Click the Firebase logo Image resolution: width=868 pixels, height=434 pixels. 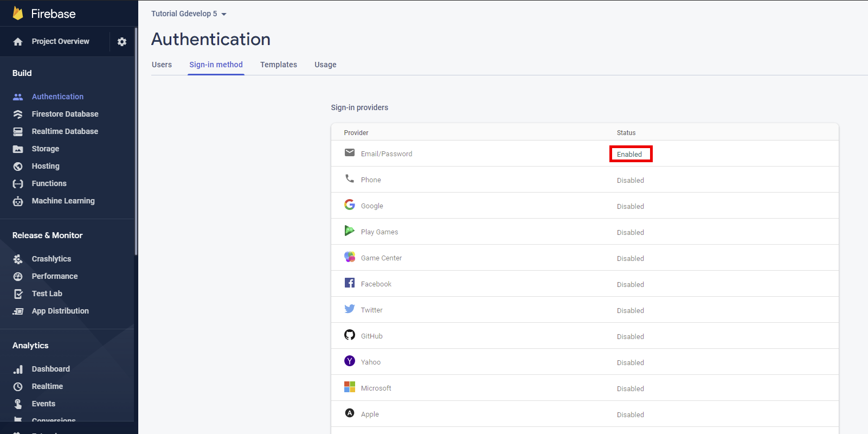tap(18, 14)
